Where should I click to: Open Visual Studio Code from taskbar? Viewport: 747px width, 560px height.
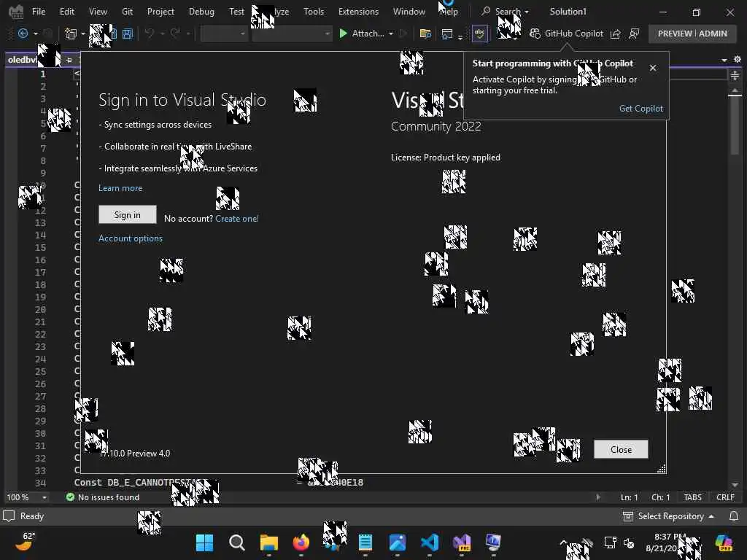pyautogui.click(x=429, y=542)
